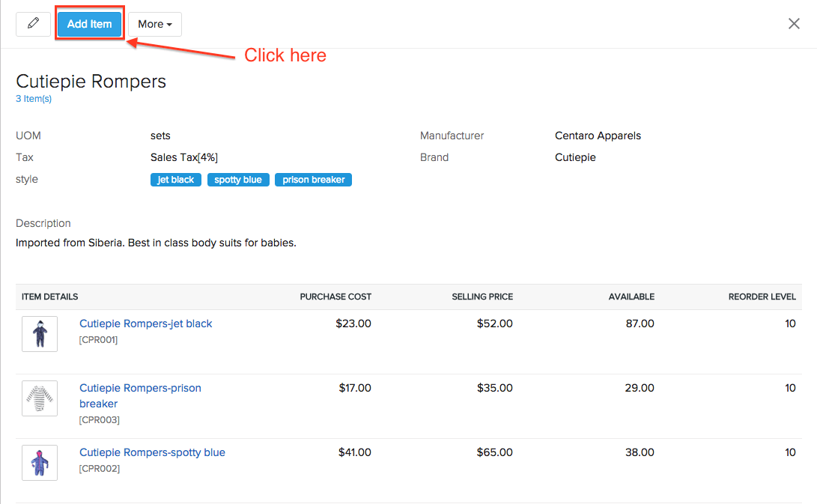Expand More options for this item group
817x504 pixels.
tap(154, 23)
